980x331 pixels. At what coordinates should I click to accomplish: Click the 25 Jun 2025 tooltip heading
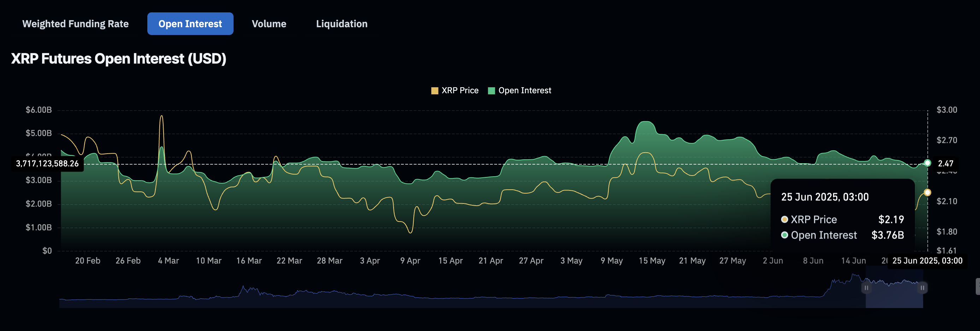[825, 197]
